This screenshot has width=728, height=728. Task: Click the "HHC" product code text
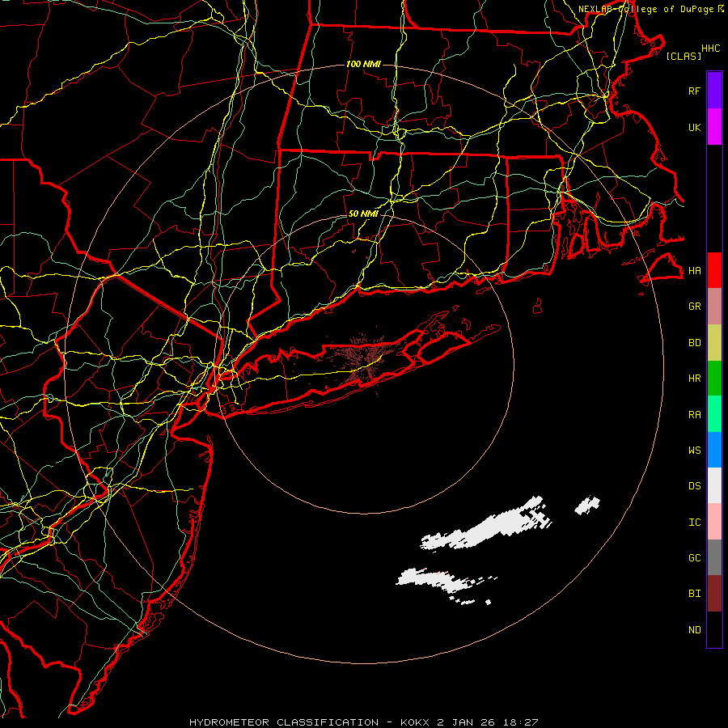click(710, 49)
